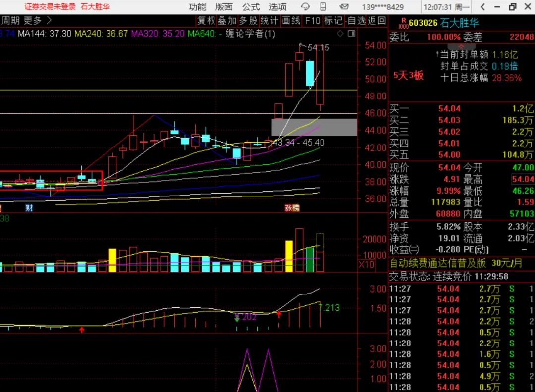Screen dimensions: 535x392
Task: Click the 交易状态: 连续竞价 status line
Action: click(449, 277)
